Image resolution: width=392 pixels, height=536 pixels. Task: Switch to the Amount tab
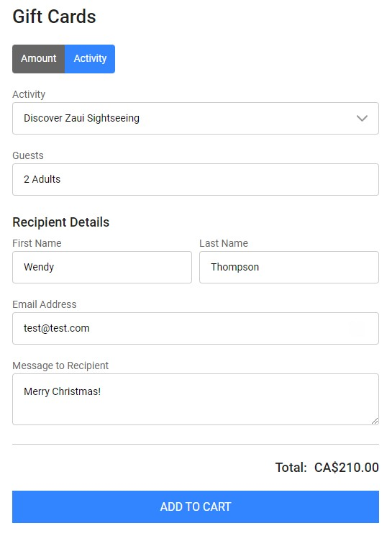point(39,59)
